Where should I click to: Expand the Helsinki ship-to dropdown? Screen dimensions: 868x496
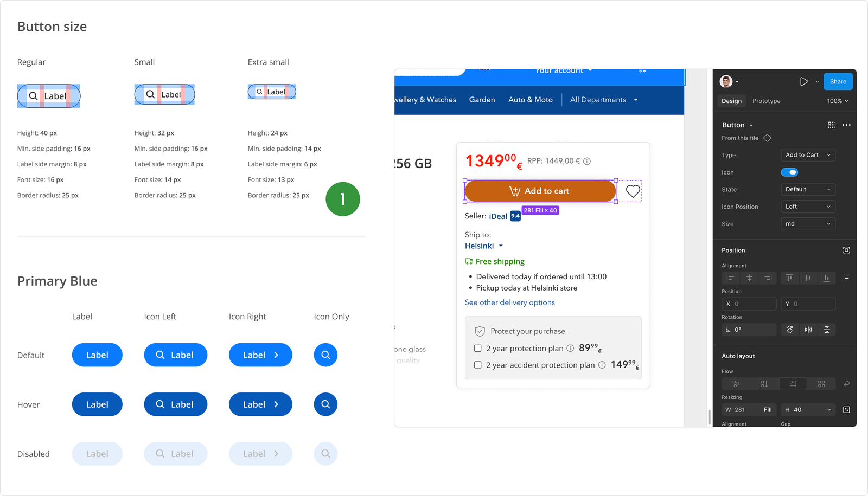[x=484, y=246]
